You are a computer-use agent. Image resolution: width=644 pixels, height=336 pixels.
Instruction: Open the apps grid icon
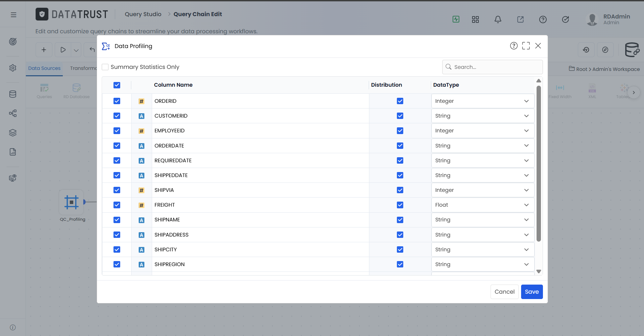(x=475, y=19)
